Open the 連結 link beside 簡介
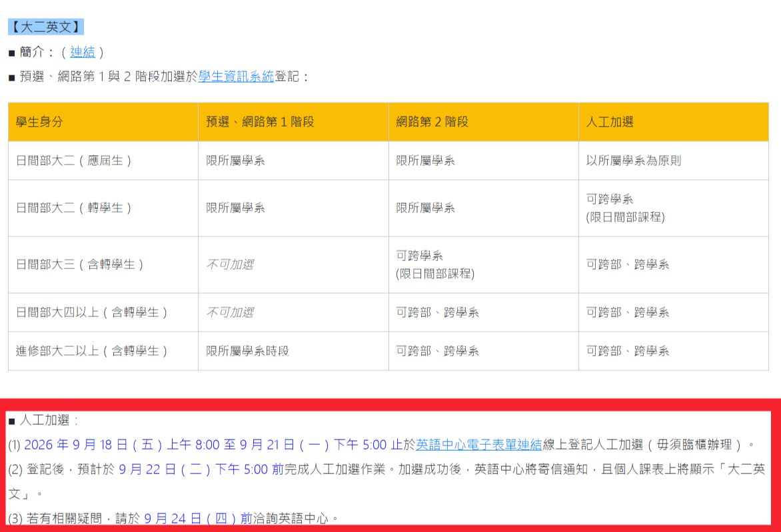 tap(82, 52)
